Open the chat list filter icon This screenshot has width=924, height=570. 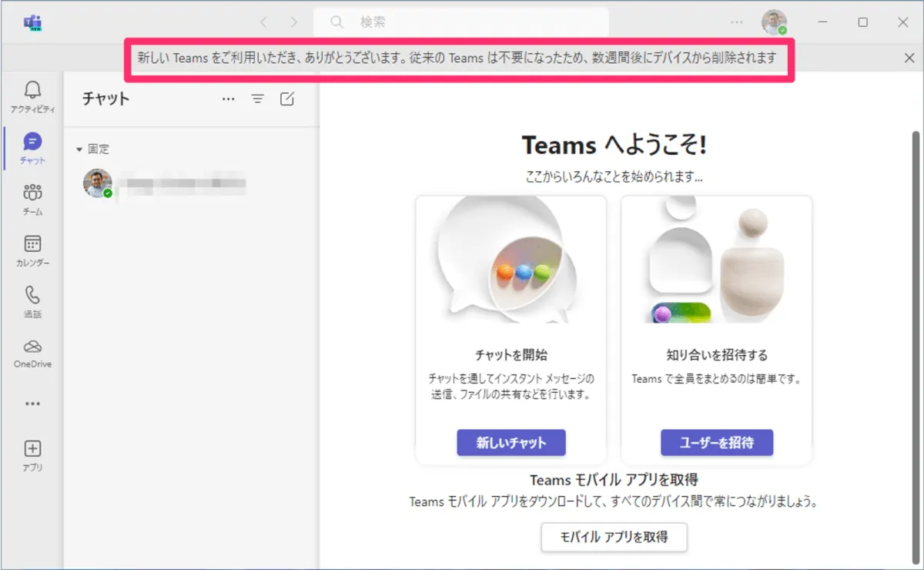click(258, 99)
